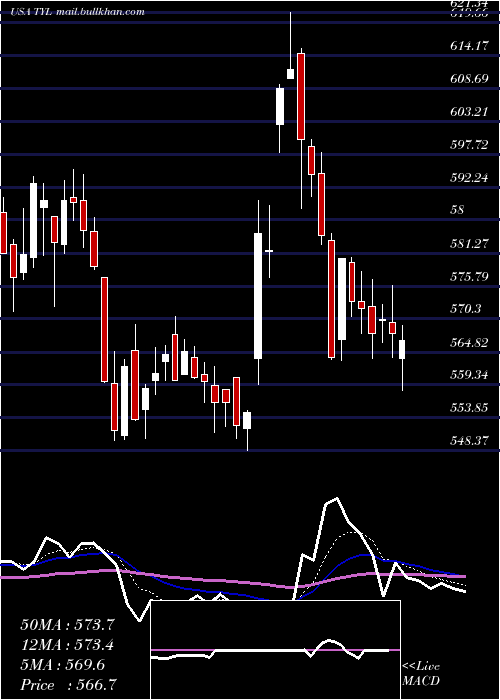Click the 603.21 price axis label
Viewport: 500px width, 700px height.
468,112
